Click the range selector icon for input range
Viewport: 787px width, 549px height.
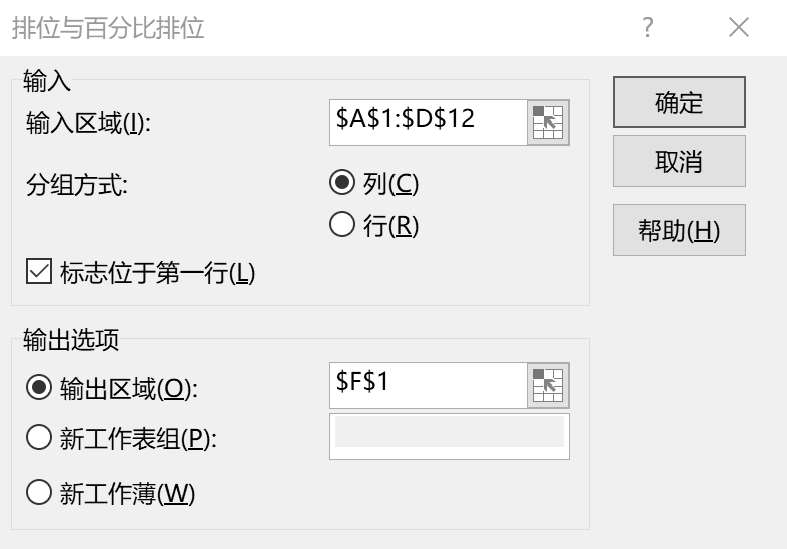tap(548, 123)
